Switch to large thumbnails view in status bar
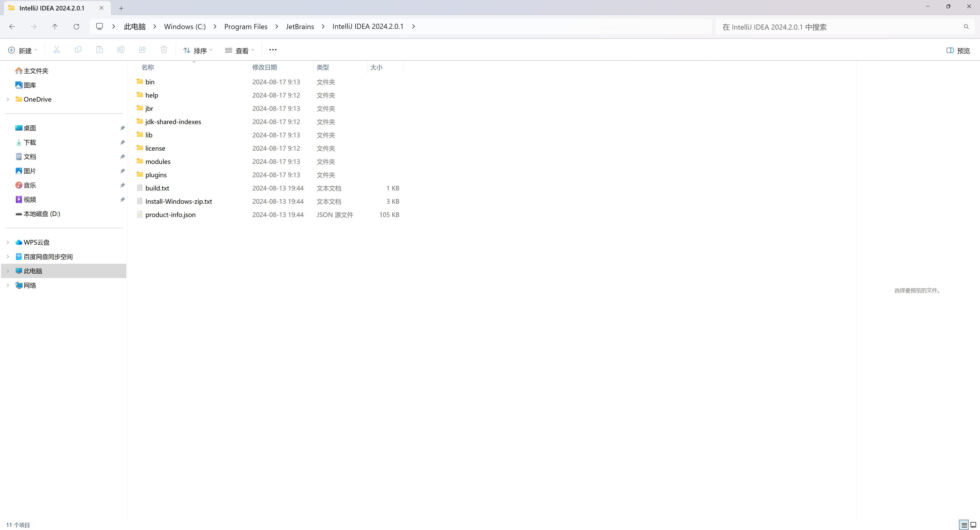The height and width of the screenshot is (530, 980). 973,525
